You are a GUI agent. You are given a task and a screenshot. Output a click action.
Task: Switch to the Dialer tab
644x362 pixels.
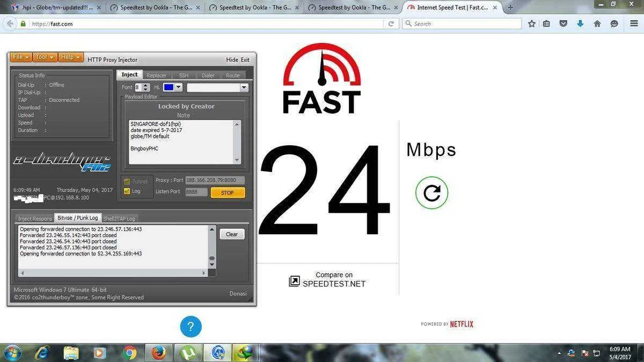click(208, 75)
